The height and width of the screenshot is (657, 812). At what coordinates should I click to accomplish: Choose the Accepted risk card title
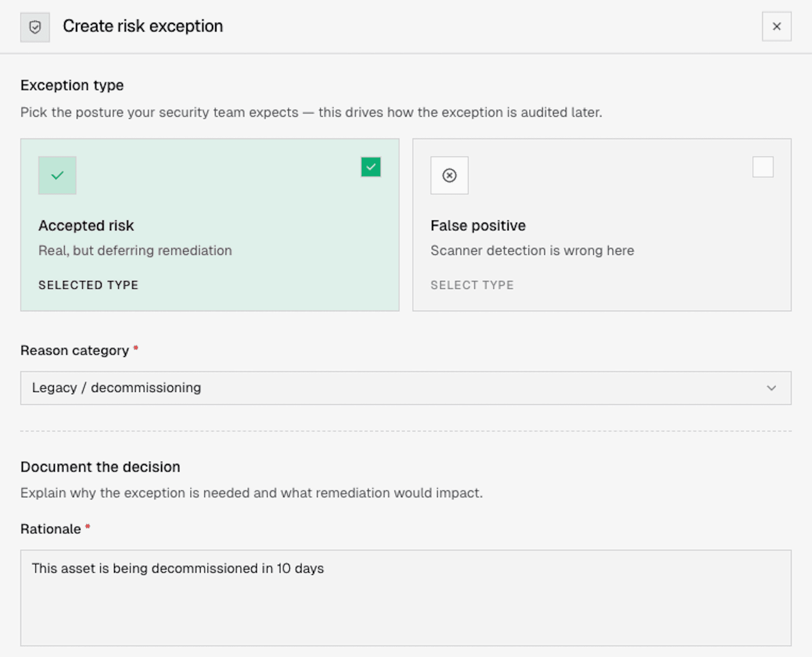[x=86, y=226]
